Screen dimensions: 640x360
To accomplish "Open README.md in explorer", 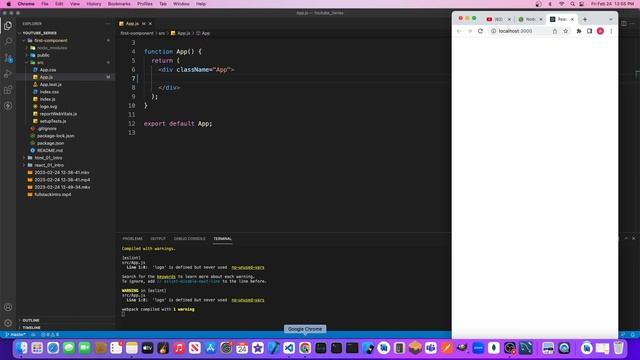I will [50, 151].
